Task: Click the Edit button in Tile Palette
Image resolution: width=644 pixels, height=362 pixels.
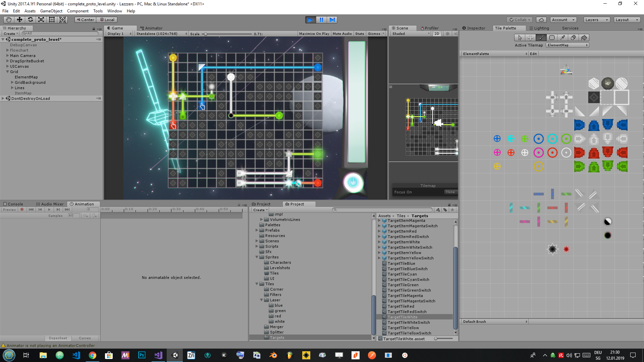Action: point(533,54)
